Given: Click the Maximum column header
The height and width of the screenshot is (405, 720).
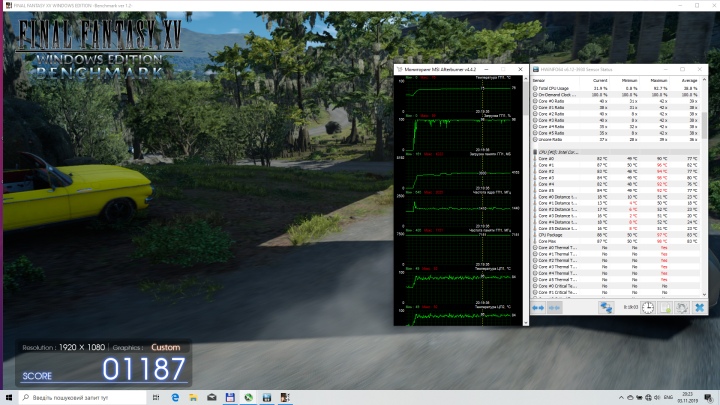Looking at the screenshot, I should (661, 80).
